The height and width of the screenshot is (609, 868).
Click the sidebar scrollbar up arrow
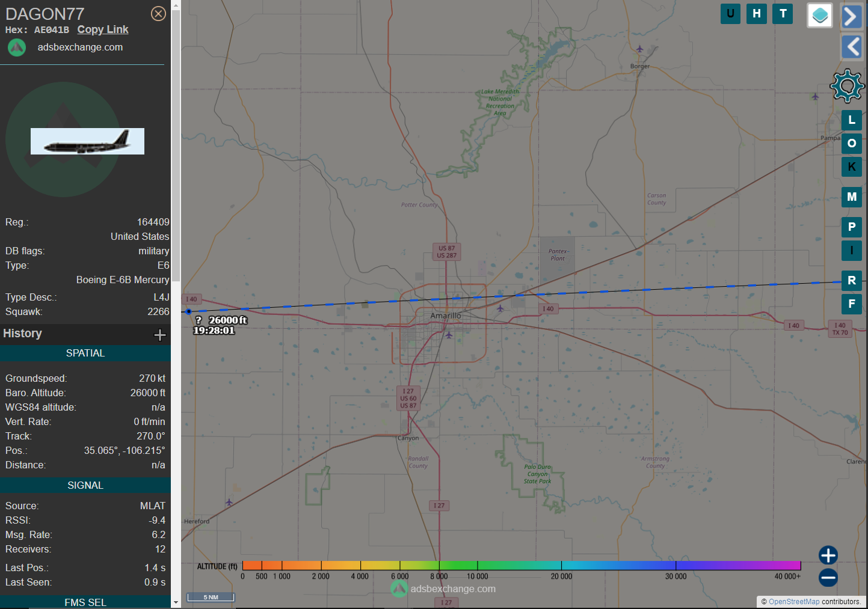coord(176,5)
